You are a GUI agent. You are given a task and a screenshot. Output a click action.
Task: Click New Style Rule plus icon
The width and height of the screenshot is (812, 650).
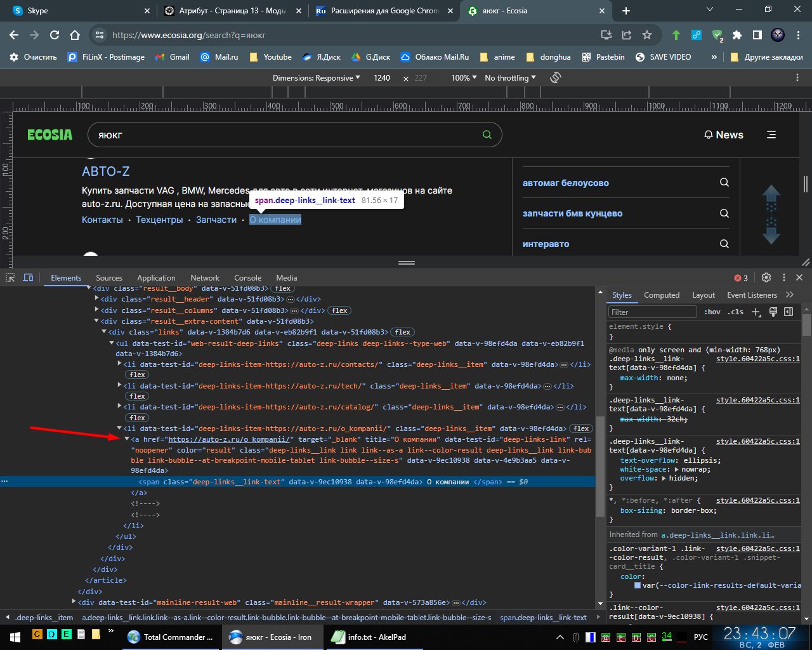(756, 312)
